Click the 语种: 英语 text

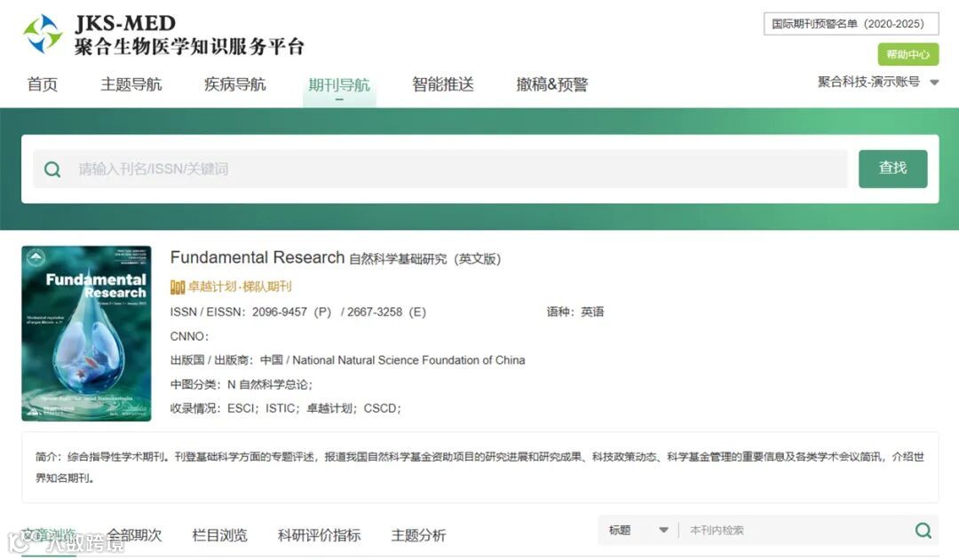[575, 312]
